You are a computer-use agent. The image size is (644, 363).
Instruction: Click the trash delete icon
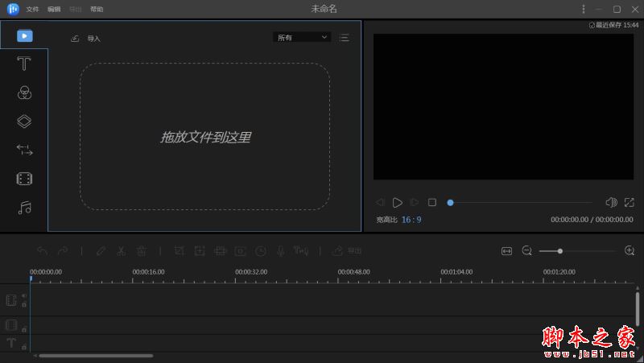tap(142, 250)
